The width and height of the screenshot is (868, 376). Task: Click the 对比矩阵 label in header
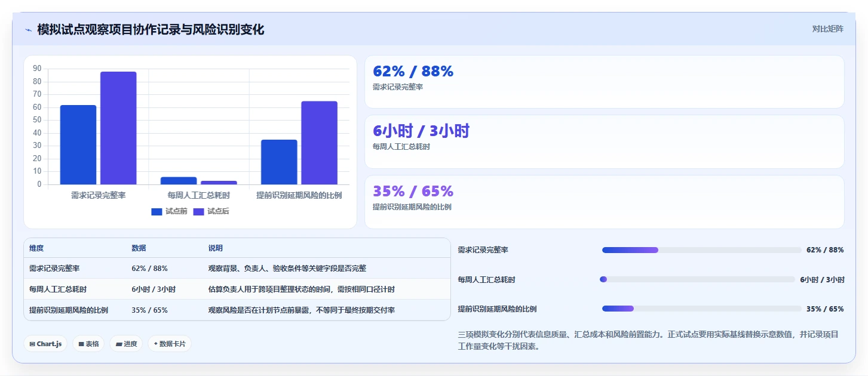pyautogui.click(x=827, y=29)
